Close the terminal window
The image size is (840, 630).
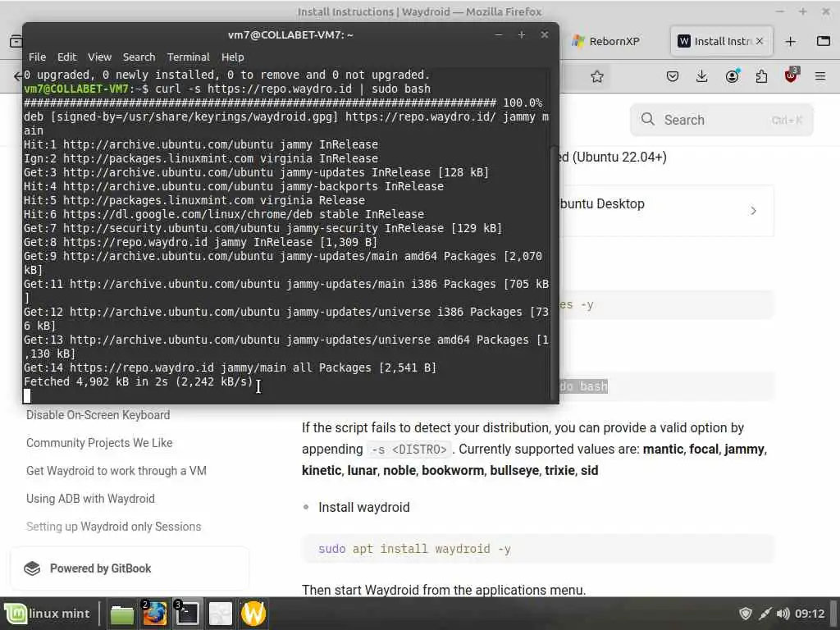coord(545,34)
